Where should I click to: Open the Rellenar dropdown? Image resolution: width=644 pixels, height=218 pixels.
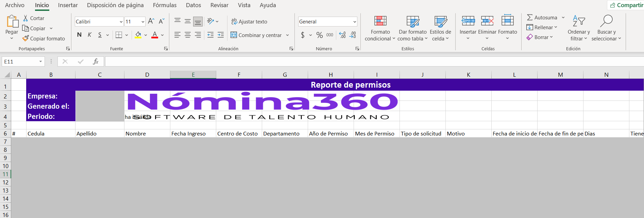click(x=542, y=28)
